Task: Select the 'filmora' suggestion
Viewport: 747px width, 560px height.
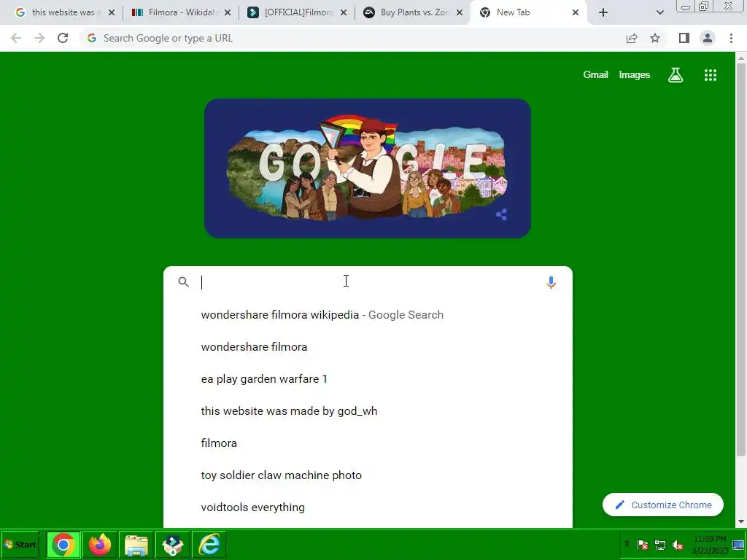Action: [368, 443]
